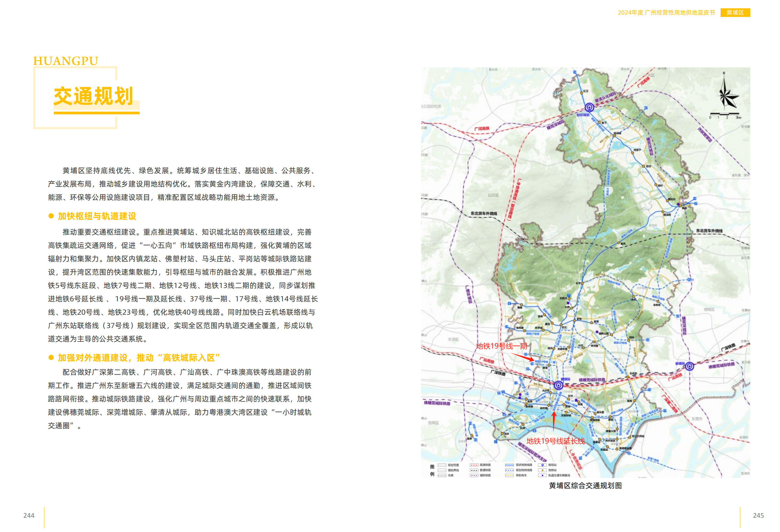Click the 交通规划 title
This screenshot has height=532, width=780.
point(94,96)
